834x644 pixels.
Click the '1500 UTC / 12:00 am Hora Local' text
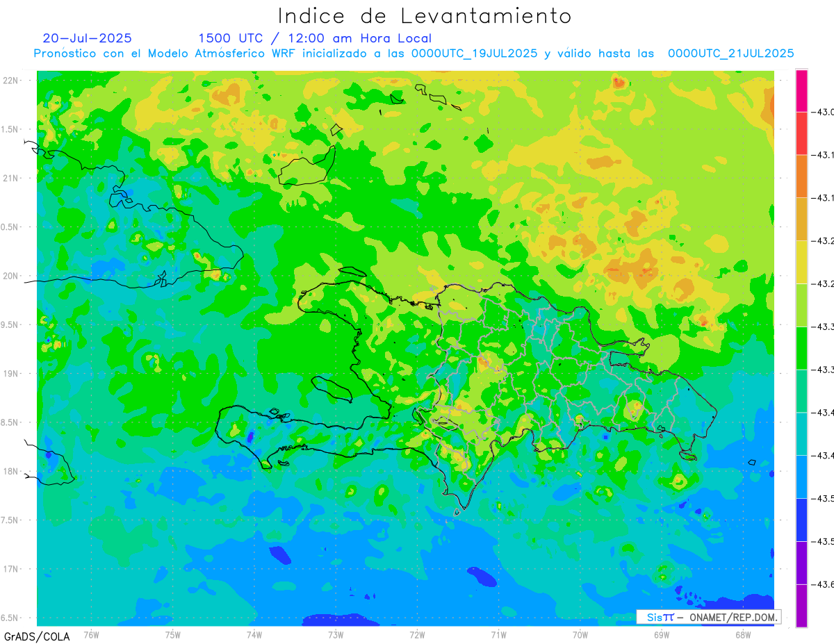(315, 38)
